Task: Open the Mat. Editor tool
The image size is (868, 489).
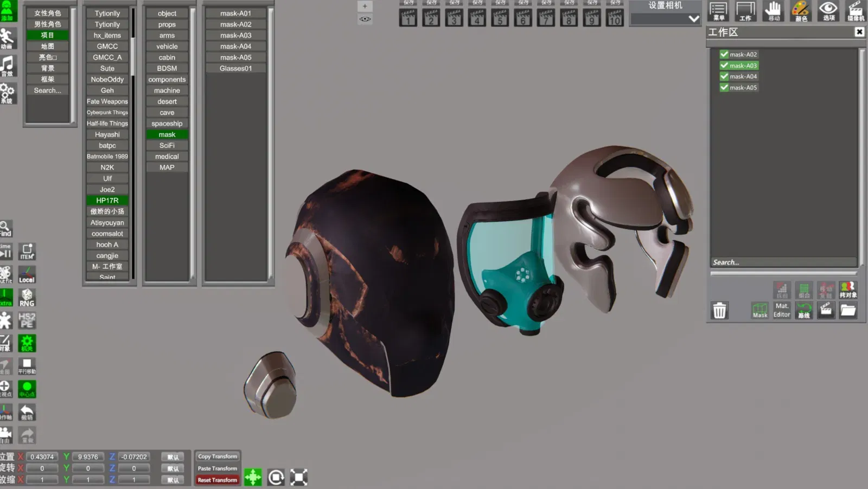Action: point(782,310)
